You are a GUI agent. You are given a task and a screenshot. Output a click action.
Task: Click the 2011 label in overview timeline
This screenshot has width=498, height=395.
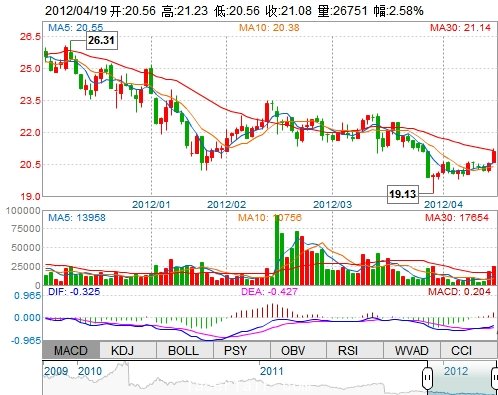272,371
